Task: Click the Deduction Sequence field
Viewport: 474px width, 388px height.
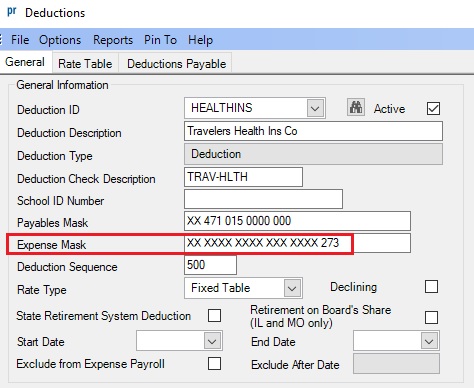Action: coord(210,265)
